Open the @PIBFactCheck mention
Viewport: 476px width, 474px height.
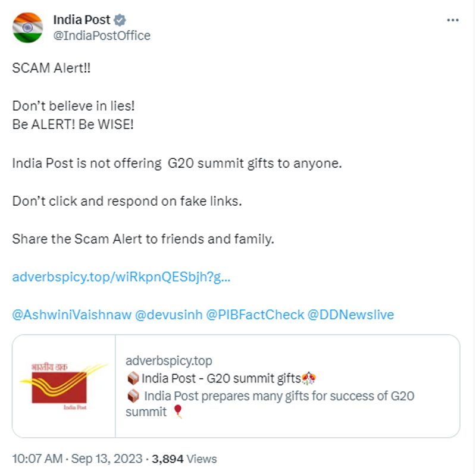(x=255, y=315)
